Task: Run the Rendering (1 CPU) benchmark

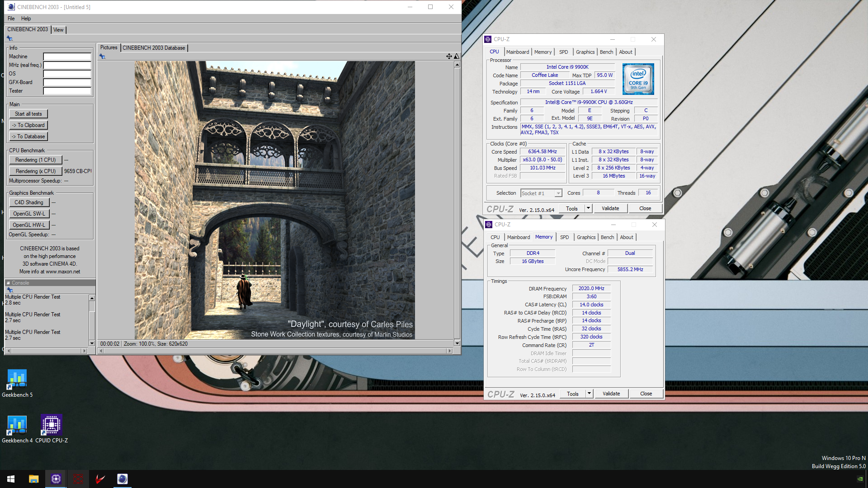Action: [36, 160]
